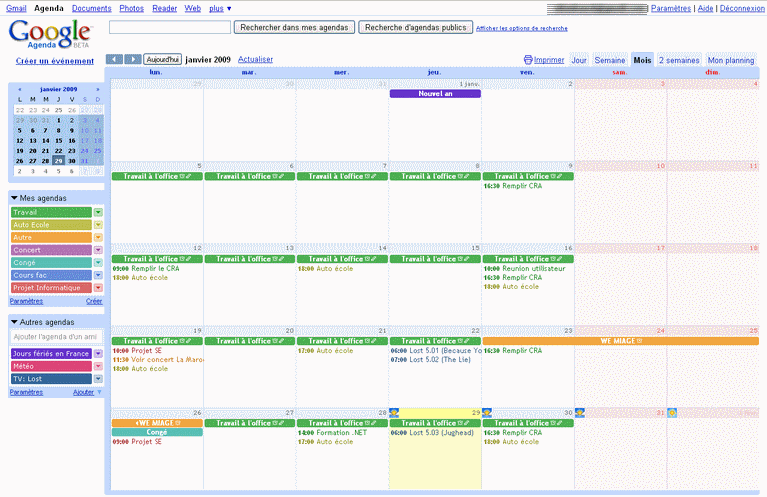Open the Mon planning tab
The width and height of the screenshot is (767, 497).
click(x=731, y=60)
